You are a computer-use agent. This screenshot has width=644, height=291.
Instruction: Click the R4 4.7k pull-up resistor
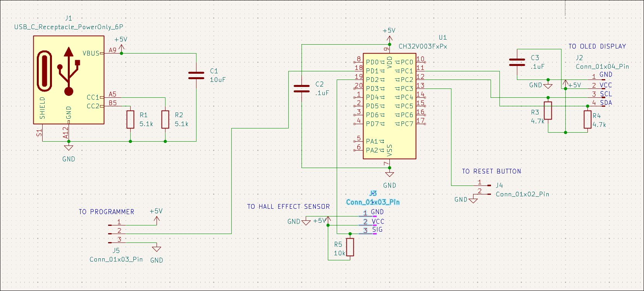pyautogui.click(x=587, y=120)
